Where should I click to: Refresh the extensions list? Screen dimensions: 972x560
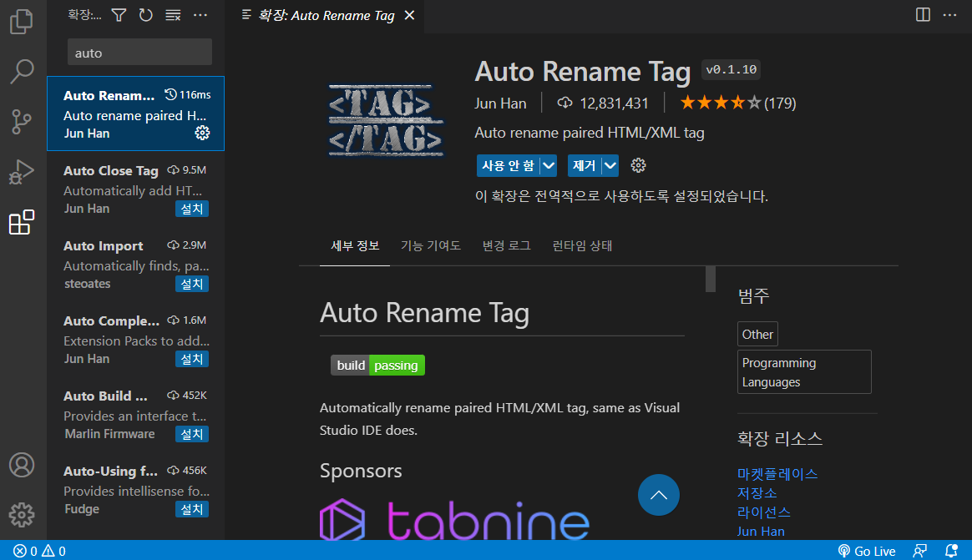tap(145, 15)
